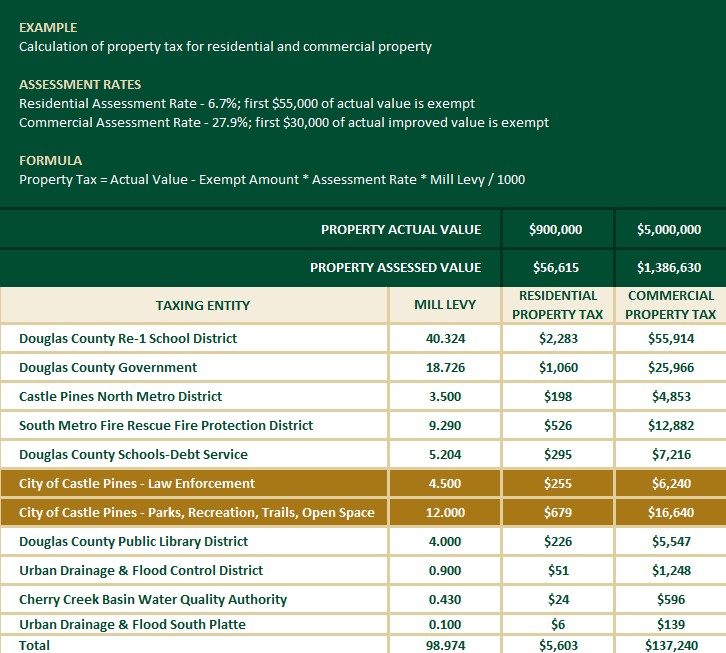Click the FORMULA heading text
The width and height of the screenshot is (726, 653).
pos(50,160)
